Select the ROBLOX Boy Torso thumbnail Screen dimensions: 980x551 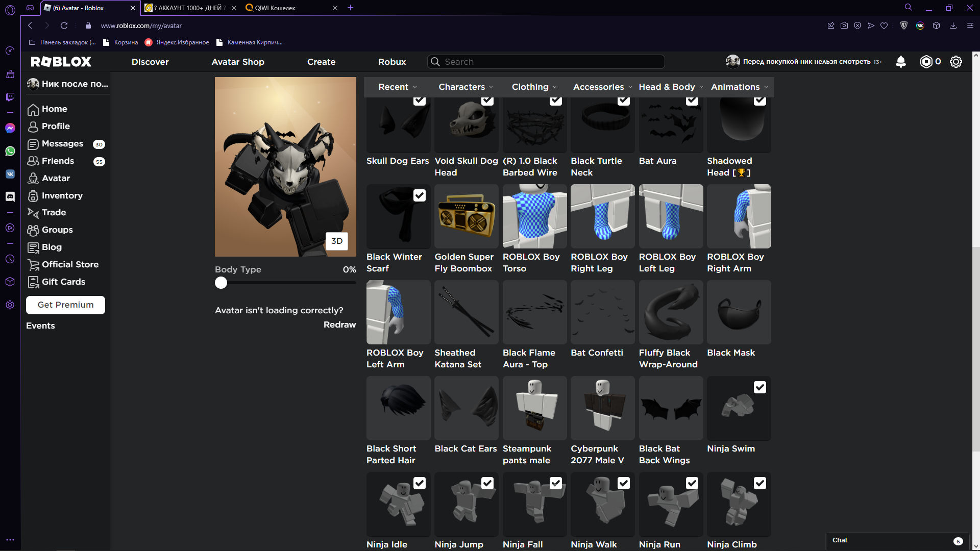[535, 216]
